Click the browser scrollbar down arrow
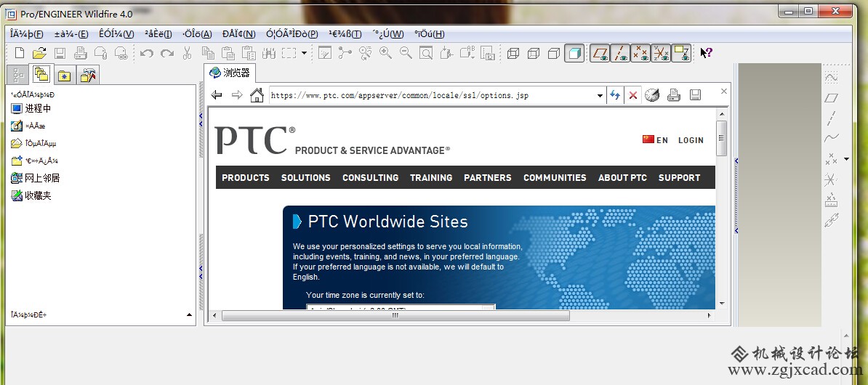Screen dimensions: 868x385 [721, 303]
